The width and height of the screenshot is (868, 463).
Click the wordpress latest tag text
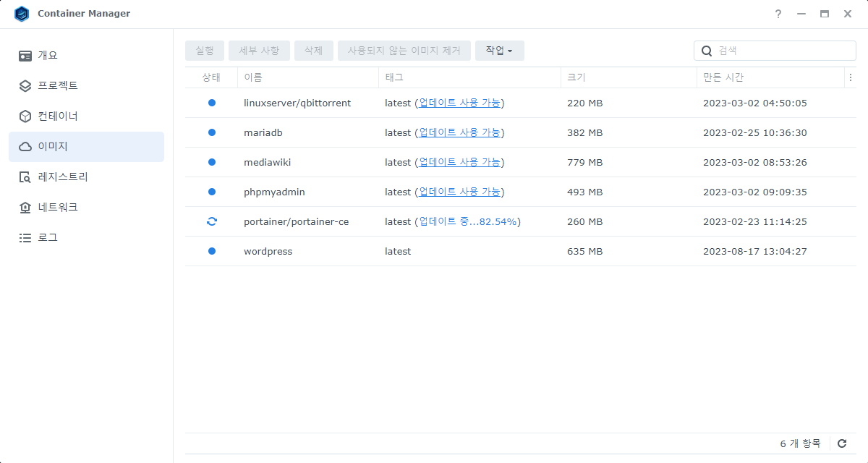click(398, 251)
